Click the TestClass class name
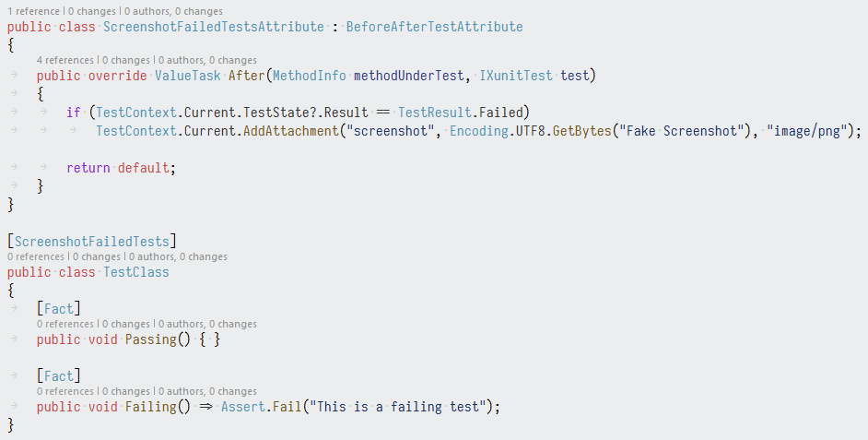 pos(136,272)
